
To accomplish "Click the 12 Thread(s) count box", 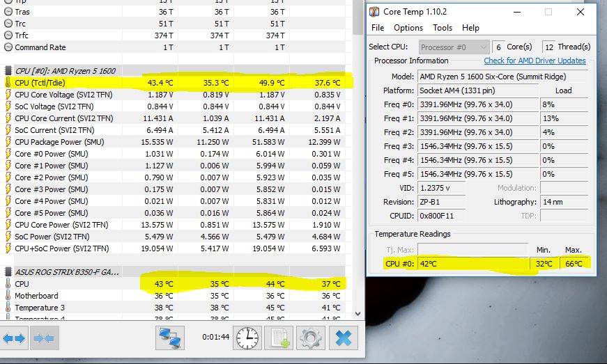I will 548,47.
